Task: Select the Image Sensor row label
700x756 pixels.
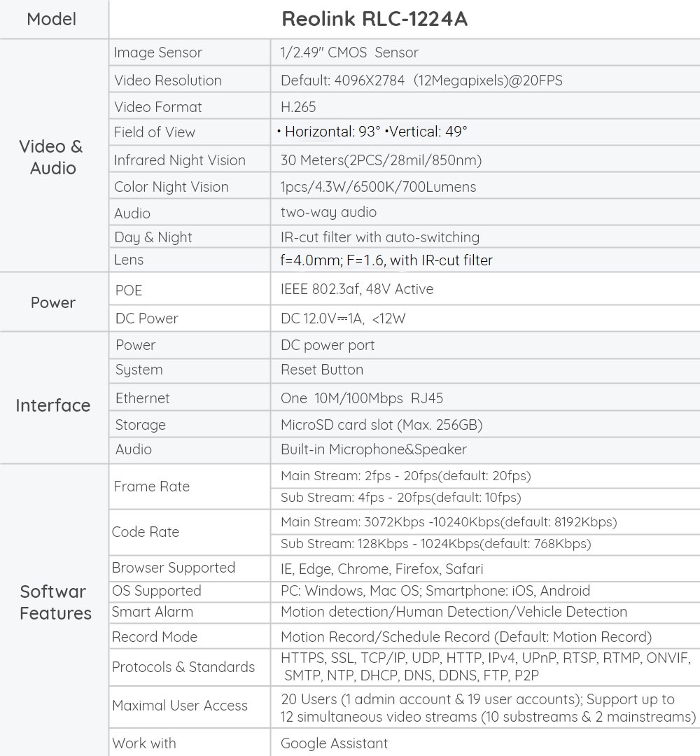Action: (x=157, y=52)
